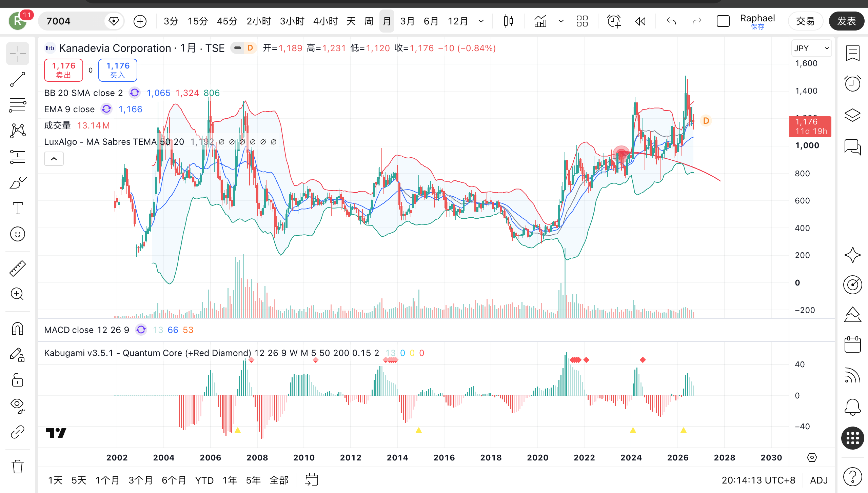Image resolution: width=868 pixels, height=493 pixels.
Task: Select the text annotation tool
Action: coord(18,208)
